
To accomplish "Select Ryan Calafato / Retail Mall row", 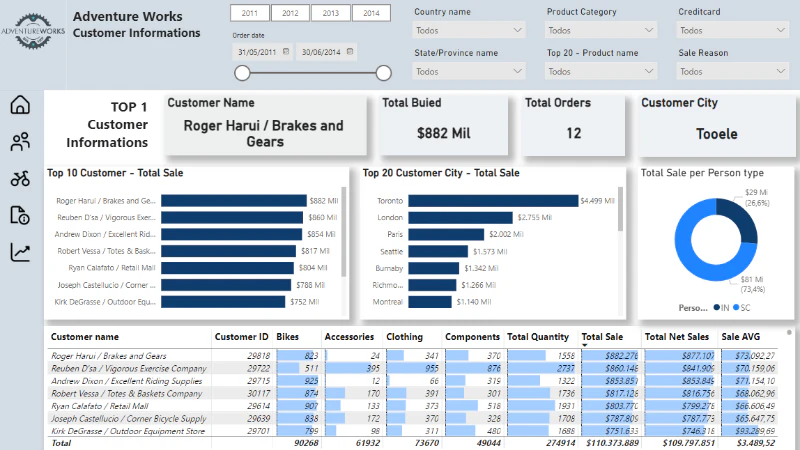I will [x=413, y=406].
